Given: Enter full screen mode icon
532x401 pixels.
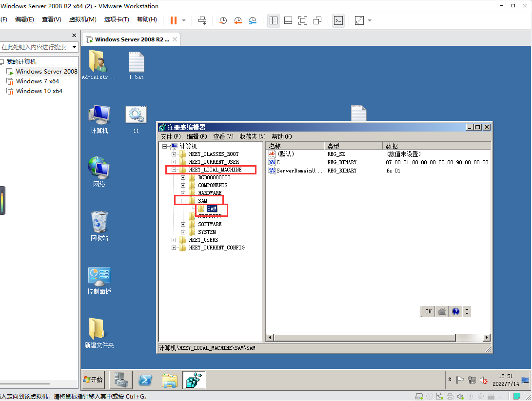Looking at the screenshot, I should 303,20.
